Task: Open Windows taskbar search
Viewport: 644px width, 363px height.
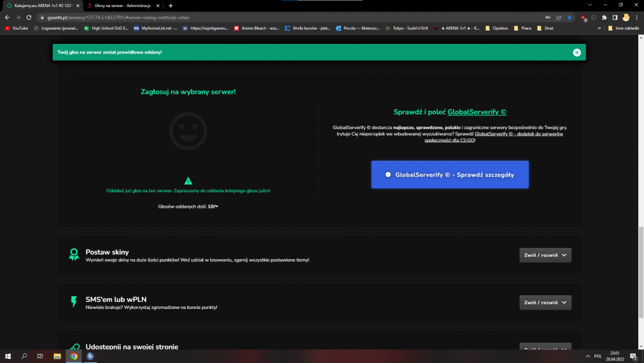Action: (24, 357)
